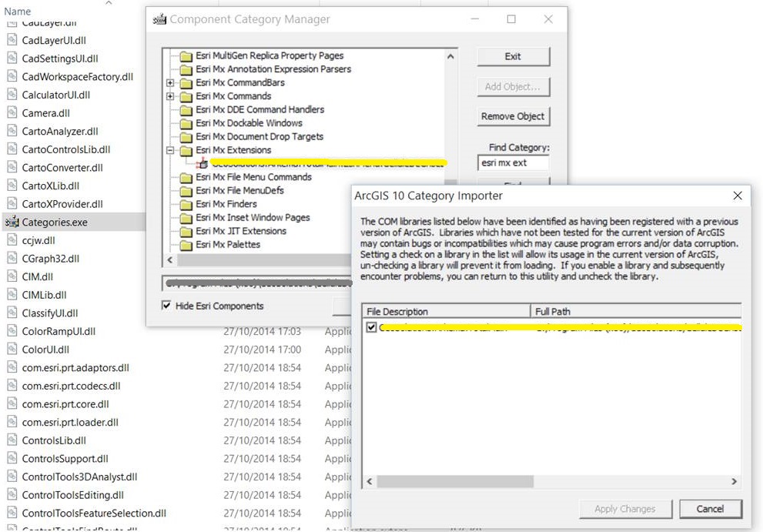This screenshot has height=532, width=763.
Task: Click the Remove Object button
Action: [514, 116]
